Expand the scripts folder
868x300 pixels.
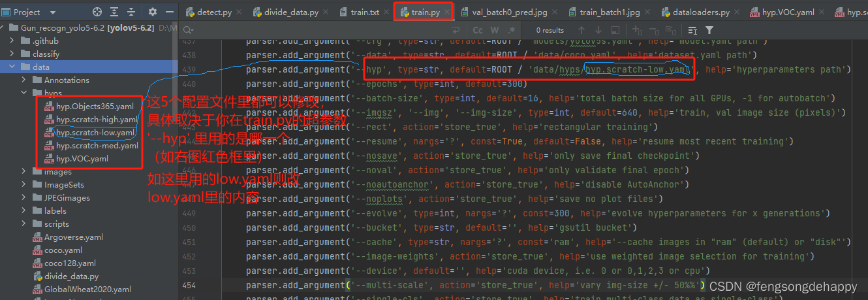25,224
